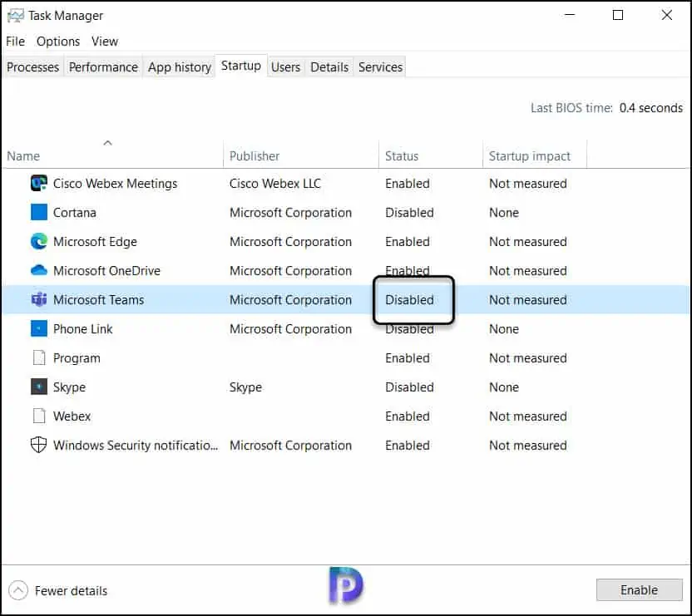Viewport: 692px width, 616px height.
Task: Switch to the Processes tab
Action: click(32, 67)
